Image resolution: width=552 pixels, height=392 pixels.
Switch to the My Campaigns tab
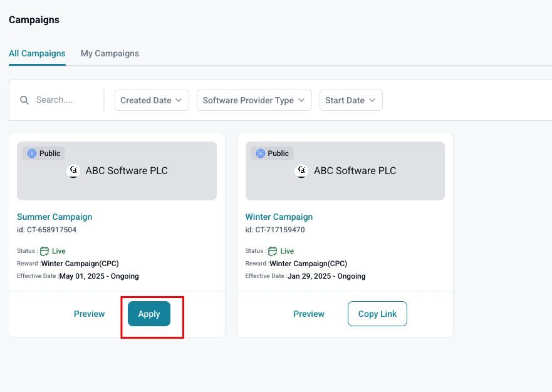[x=110, y=54]
